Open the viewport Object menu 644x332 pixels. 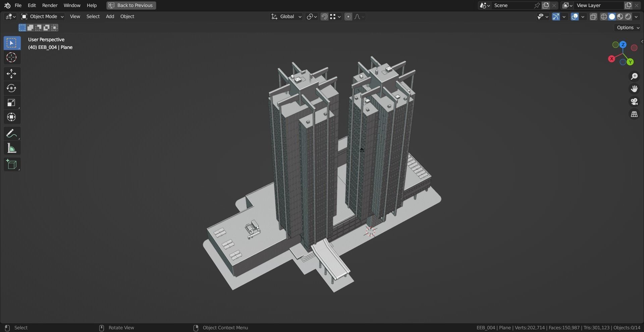click(127, 16)
